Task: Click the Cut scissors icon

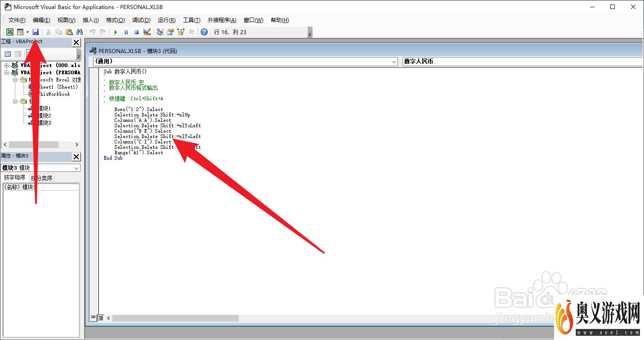Action: (48, 32)
